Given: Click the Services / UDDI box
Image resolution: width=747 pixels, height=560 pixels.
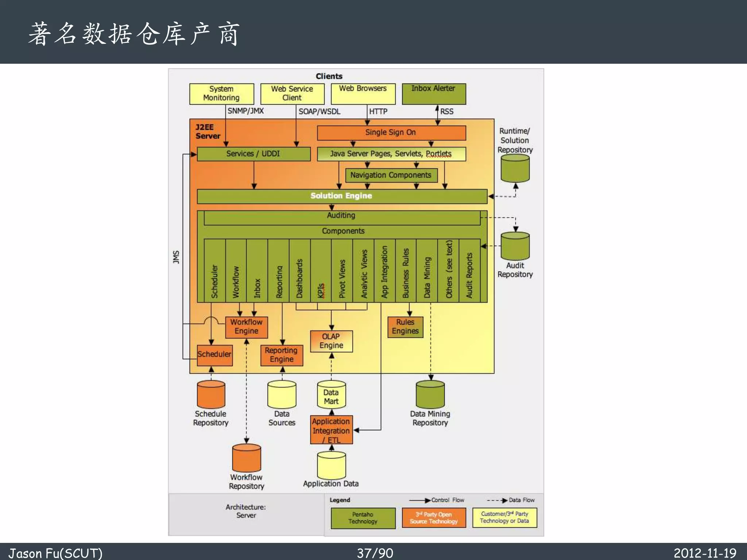Looking at the screenshot, I should tap(253, 154).
